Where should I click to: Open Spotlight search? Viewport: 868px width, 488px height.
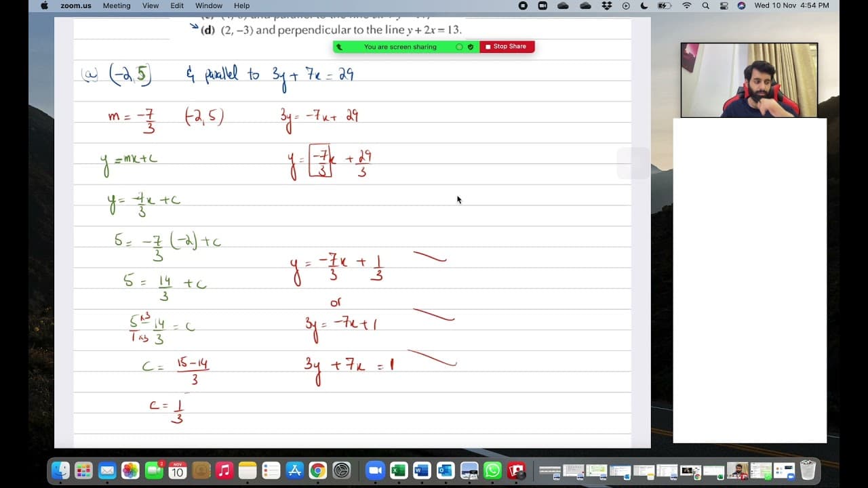[706, 5]
